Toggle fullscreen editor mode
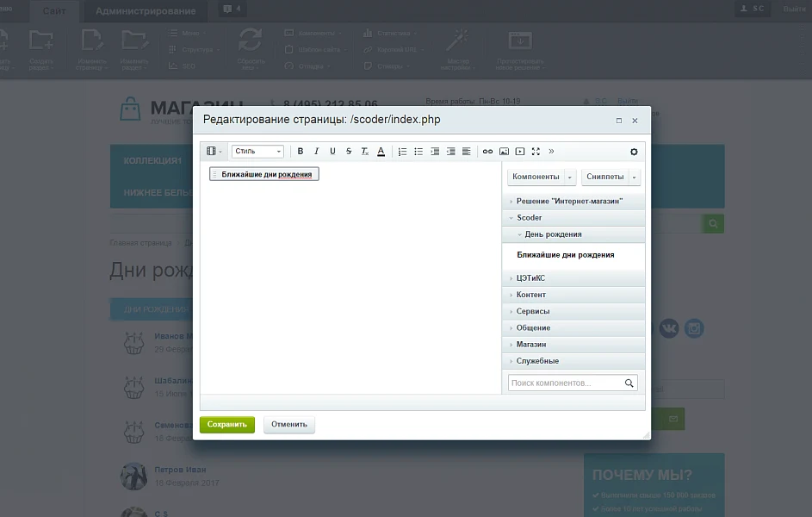The image size is (812, 517). pyautogui.click(x=536, y=152)
